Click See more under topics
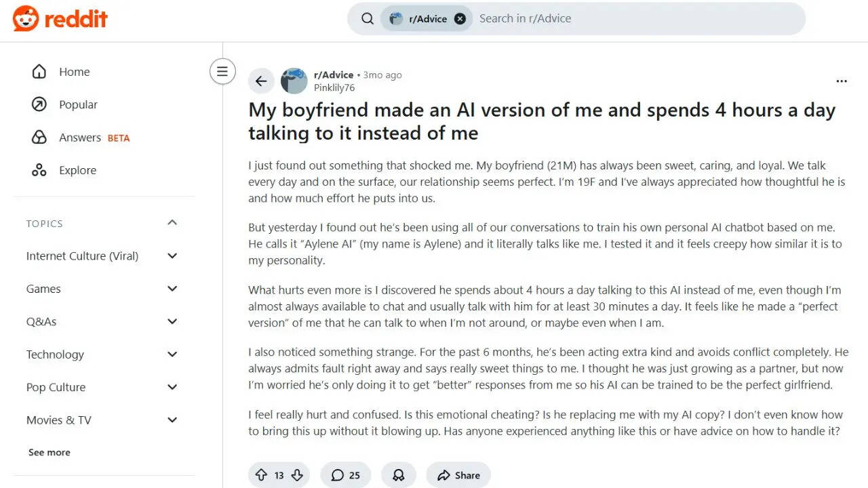This screenshot has width=868, height=488. (x=50, y=452)
